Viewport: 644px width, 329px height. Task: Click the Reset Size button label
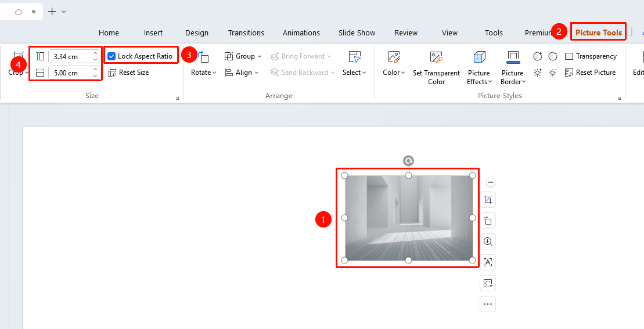(x=134, y=73)
